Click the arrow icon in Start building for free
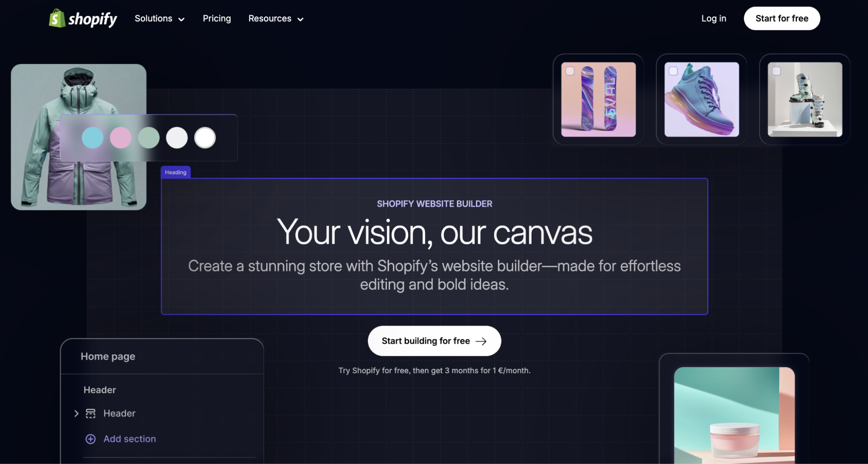The width and height of the screenshot is (868, 464). (481, 341)
